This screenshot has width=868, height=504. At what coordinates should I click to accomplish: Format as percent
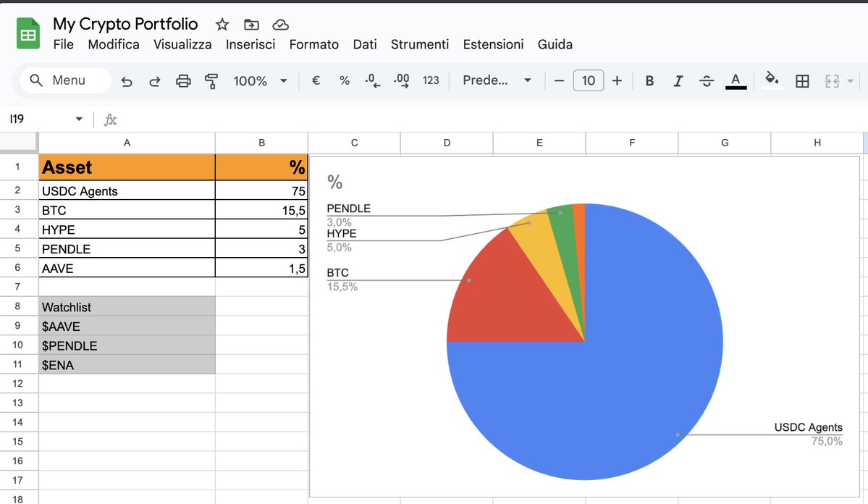tap(345, 81)
